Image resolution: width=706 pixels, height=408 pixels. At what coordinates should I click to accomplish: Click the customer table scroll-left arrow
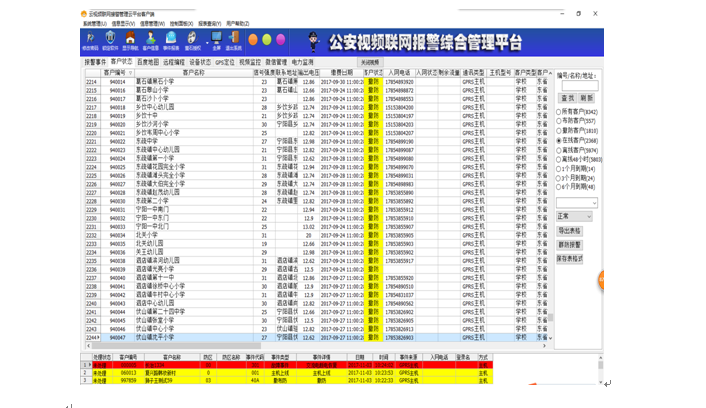tap(88, 346)
